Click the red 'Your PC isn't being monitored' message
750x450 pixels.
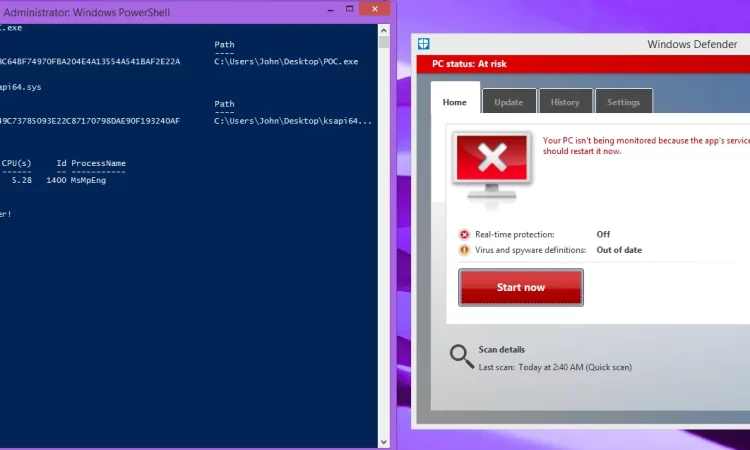[646, 146]
